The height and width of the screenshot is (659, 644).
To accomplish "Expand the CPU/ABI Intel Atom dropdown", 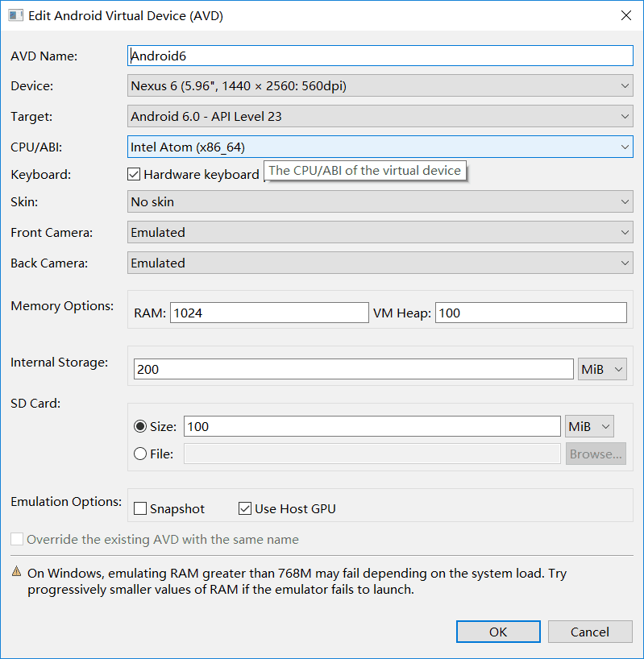I will point(380,147).
